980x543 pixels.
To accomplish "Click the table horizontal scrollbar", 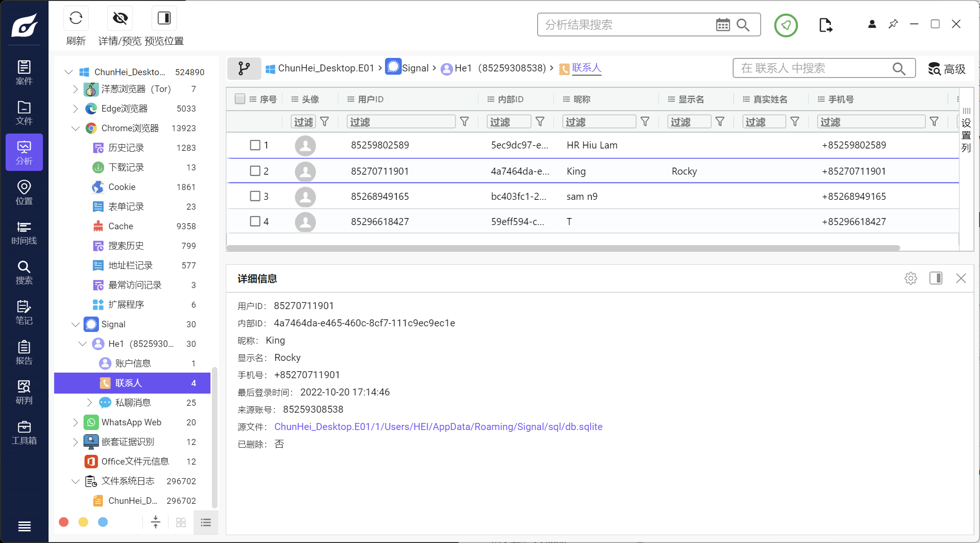I will [x=563, y=248].
